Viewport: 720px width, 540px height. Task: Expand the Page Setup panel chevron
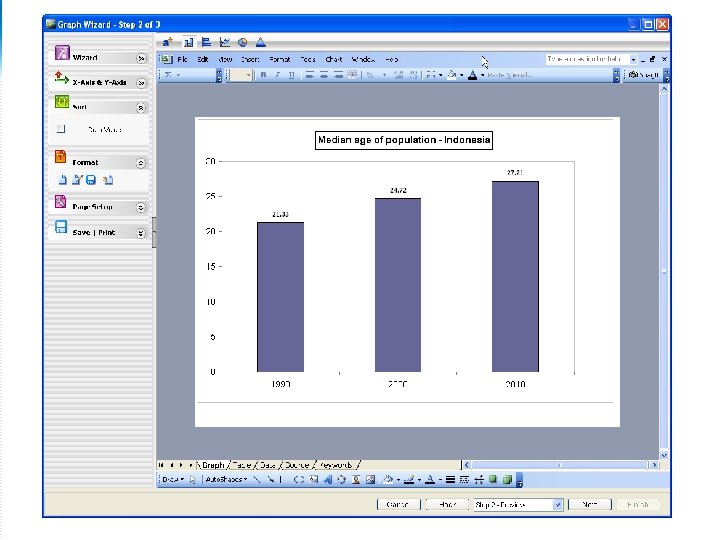141,208
